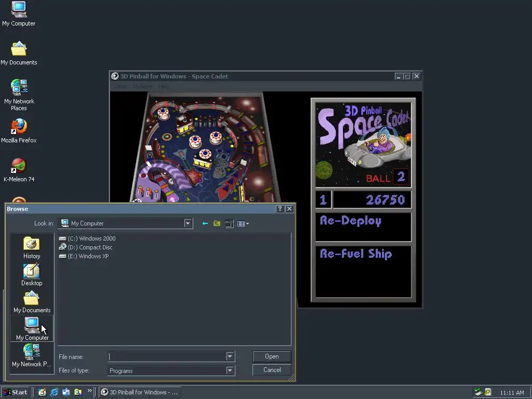Open the Help menu in 3D Pinball
532x399 pixels.
pos(164,86)
